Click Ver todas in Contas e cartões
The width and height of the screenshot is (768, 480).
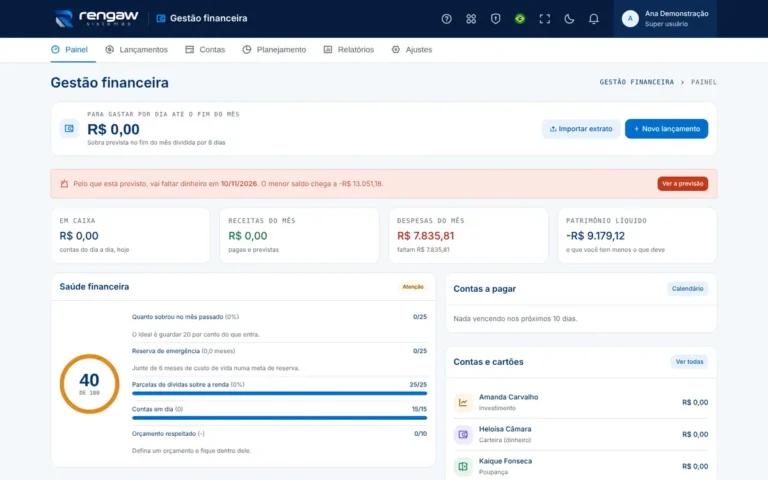point(689,362)
